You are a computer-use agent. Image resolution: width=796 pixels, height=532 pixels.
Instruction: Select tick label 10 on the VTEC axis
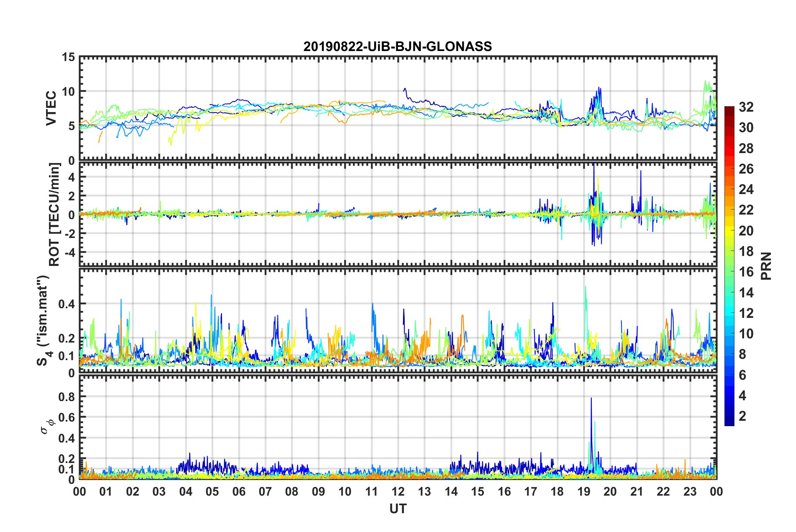(68, 91)
